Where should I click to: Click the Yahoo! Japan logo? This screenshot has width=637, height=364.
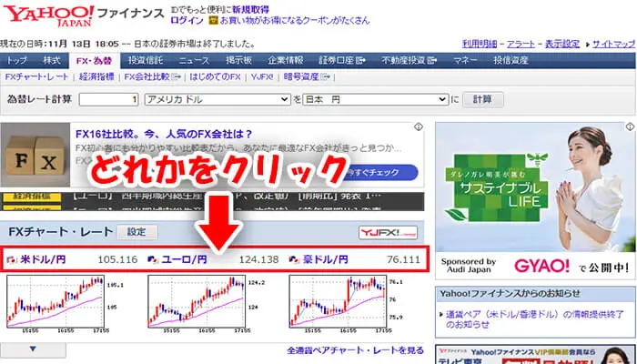click(x=49, y=15)
